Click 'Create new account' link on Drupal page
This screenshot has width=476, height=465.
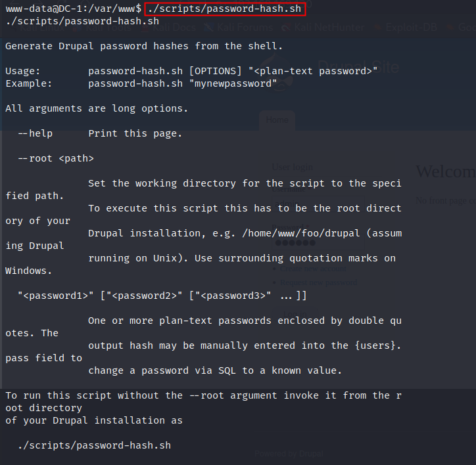pyautogui.click(x=313, y=269)
